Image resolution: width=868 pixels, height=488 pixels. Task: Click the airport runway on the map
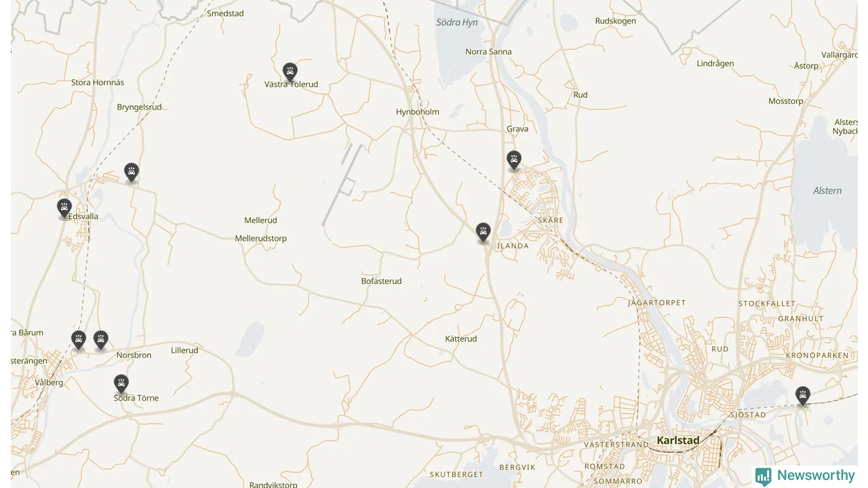coord(343,184)
